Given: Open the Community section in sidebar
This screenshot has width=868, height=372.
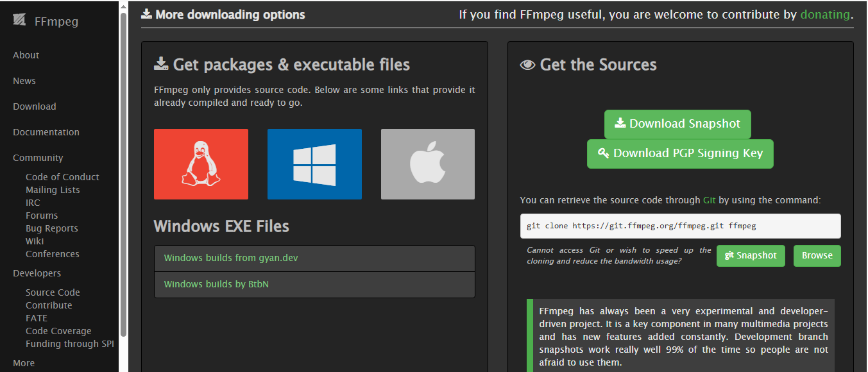Looking at the screenshot, I should pyautogui.click(x=38, y=158).
